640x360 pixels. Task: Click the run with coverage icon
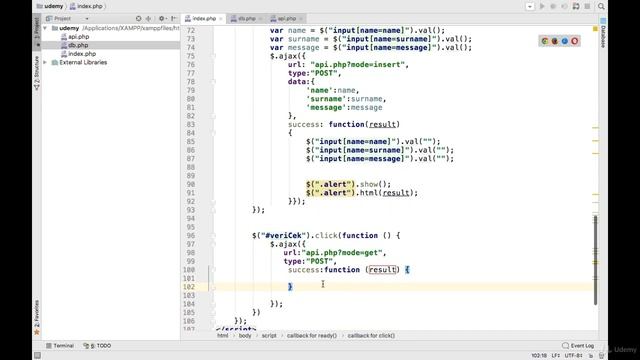564,7
